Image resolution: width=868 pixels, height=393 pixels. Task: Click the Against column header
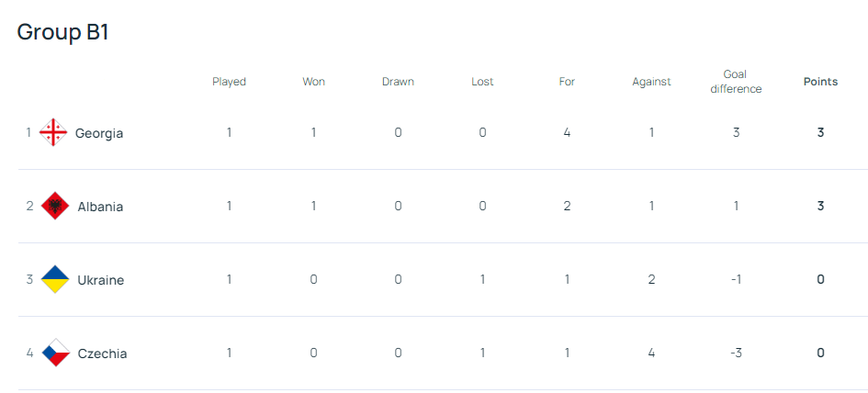click(x=651, y=82)
